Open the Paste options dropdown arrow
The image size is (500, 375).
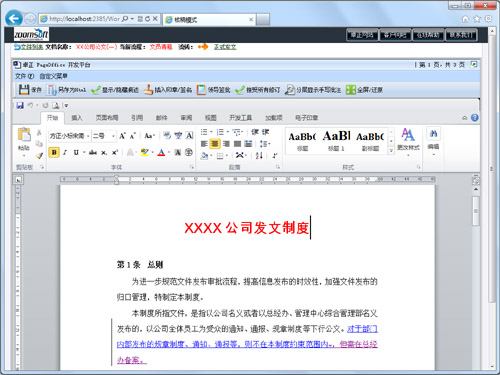click(24, 155)
